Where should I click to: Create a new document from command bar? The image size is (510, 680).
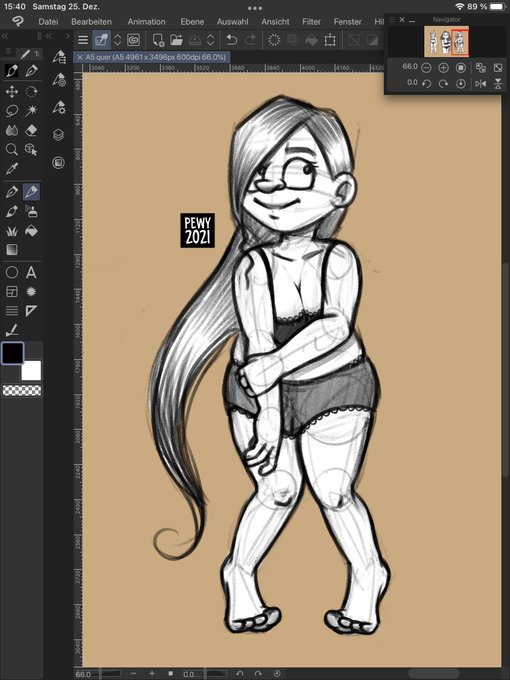[x=158, y=40]
